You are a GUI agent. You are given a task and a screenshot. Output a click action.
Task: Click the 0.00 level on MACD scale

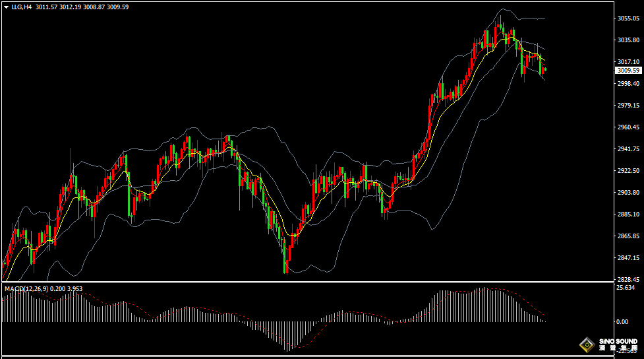[x=622, y=322]
